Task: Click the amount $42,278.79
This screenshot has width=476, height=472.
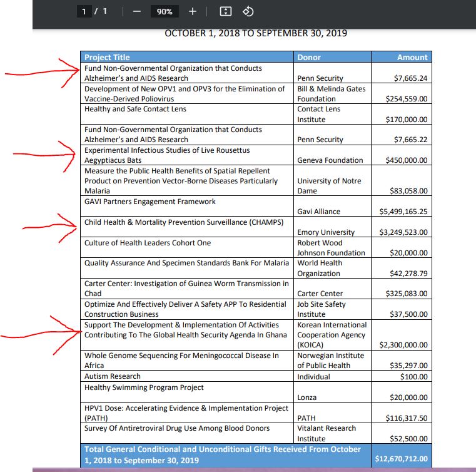Action: click(x=408, y=274)
